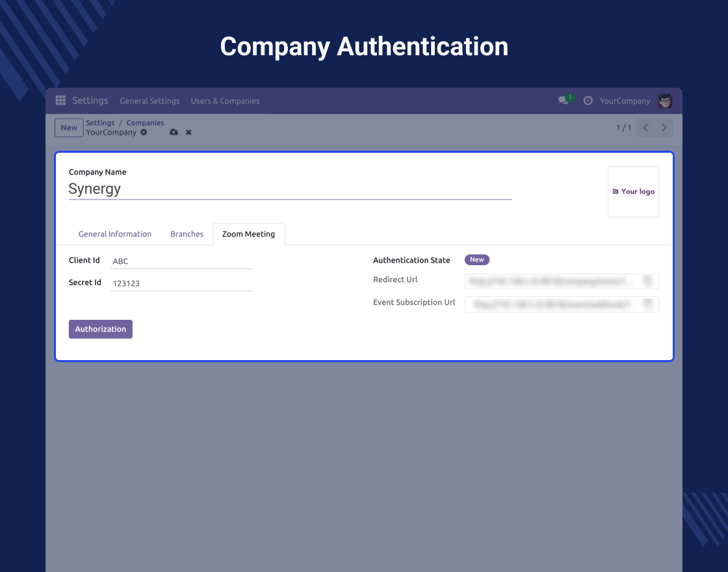Copy the Redirect Url value
The height and width of the screenshot is (572, 728).
pos(647,281)
